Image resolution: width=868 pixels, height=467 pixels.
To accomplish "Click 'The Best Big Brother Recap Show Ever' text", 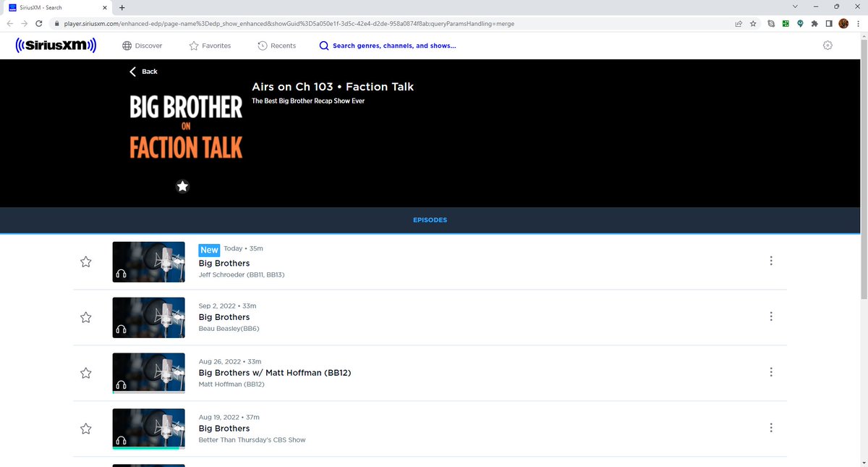I will click(x=308, y=101).
